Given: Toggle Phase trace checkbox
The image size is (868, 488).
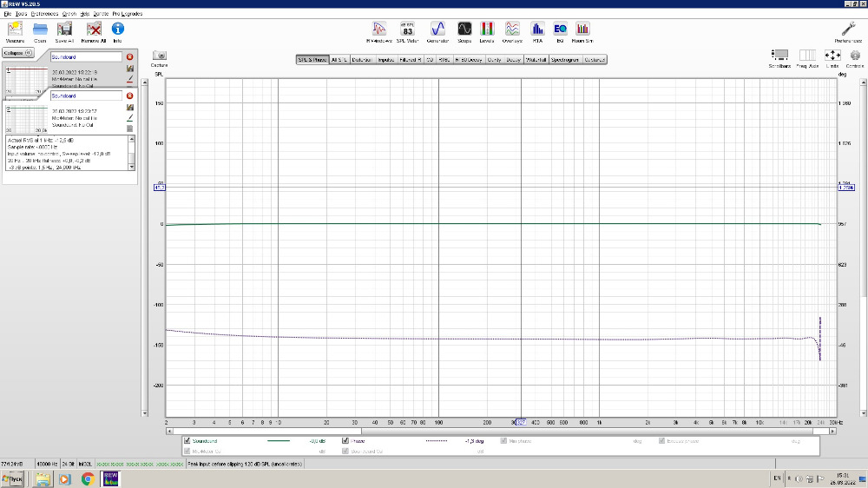Looking at the screenshot, I should point(345,441).
